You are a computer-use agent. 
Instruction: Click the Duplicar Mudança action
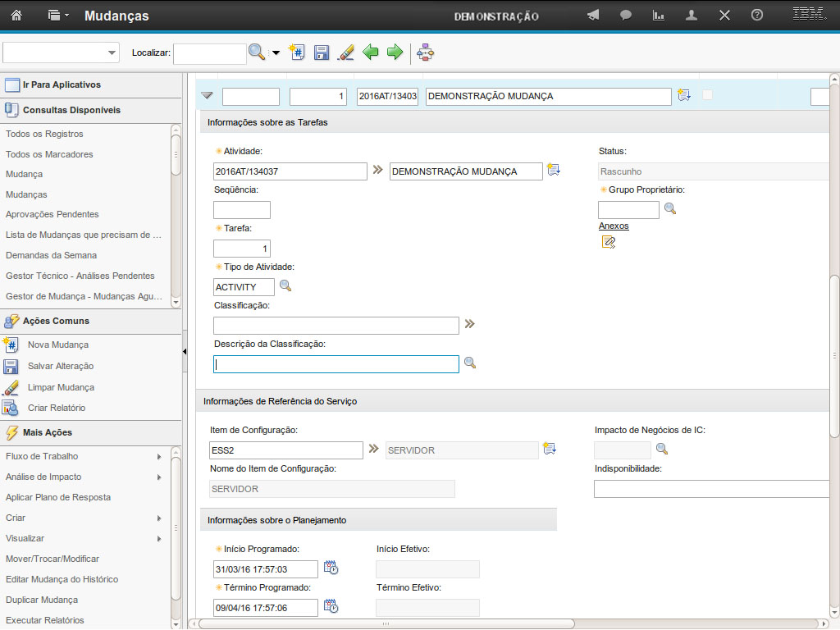point(42,600)
